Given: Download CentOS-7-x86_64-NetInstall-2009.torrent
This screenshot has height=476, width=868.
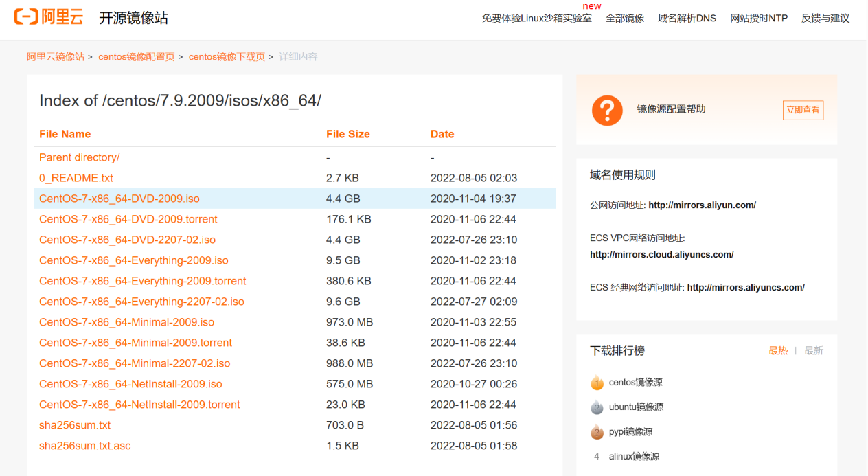Looking at the screenshot, I should point(139,405).
